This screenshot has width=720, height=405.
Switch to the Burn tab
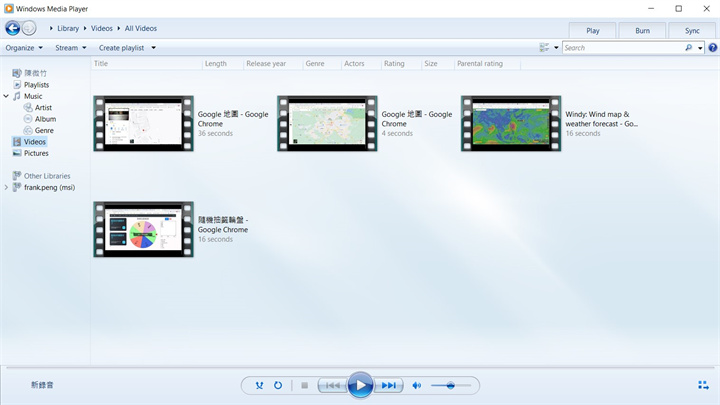click(642, 30)
